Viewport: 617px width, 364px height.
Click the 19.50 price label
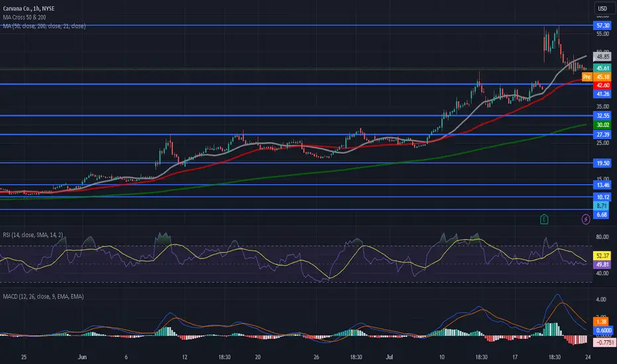(x=602, y=163)
